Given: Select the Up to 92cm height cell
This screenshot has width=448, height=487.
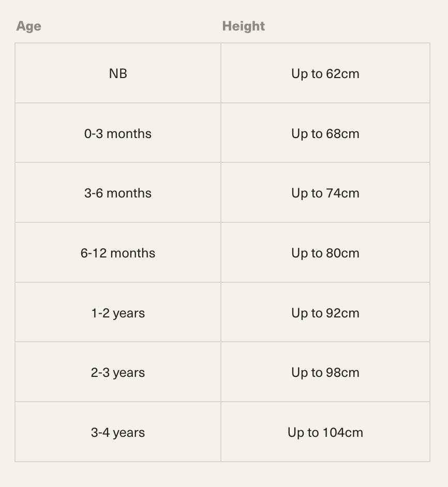Looking at the screenshot, I should click(325, 313).
